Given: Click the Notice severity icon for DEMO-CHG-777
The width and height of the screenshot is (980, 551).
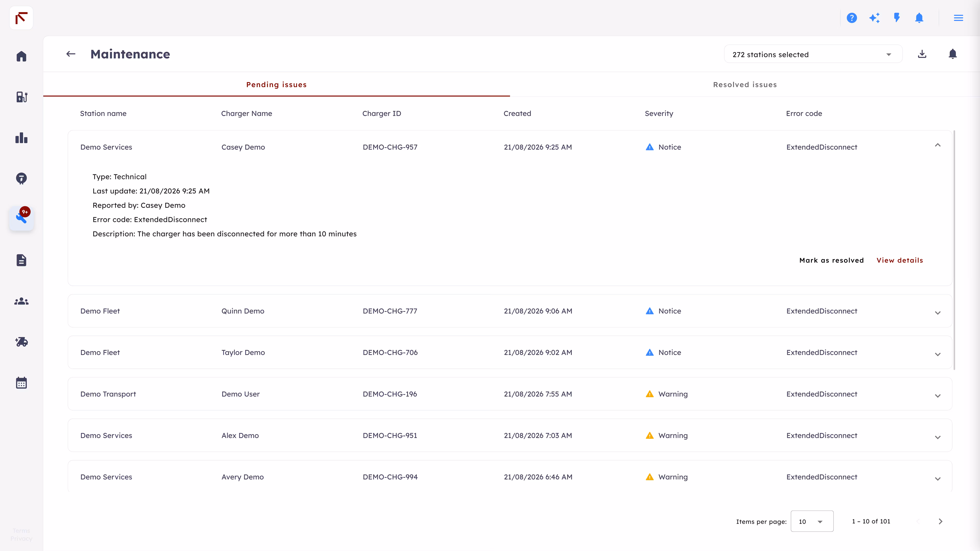Looking at the screenshot, I should pos(650,311).
